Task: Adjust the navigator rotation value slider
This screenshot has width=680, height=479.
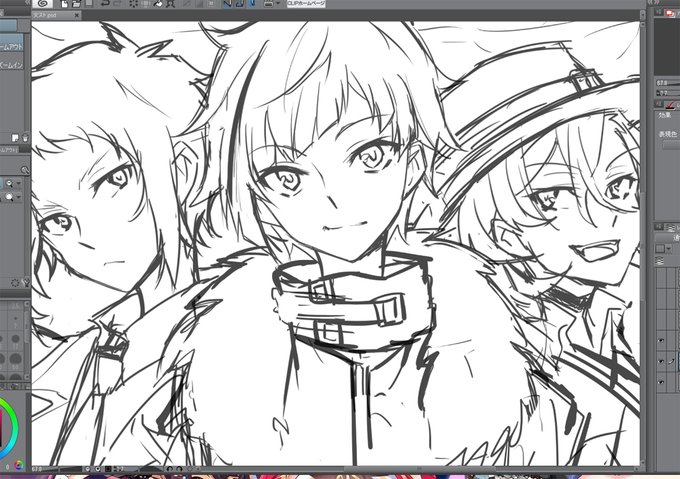Action: [668, 93]
